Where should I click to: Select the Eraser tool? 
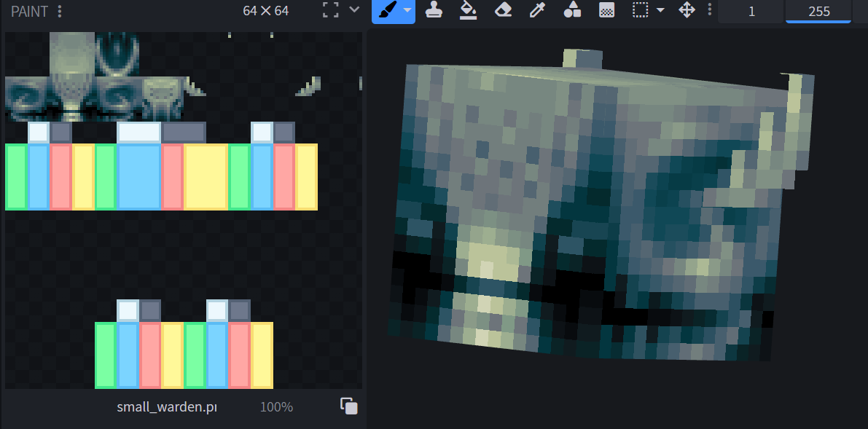click(503, 10)
